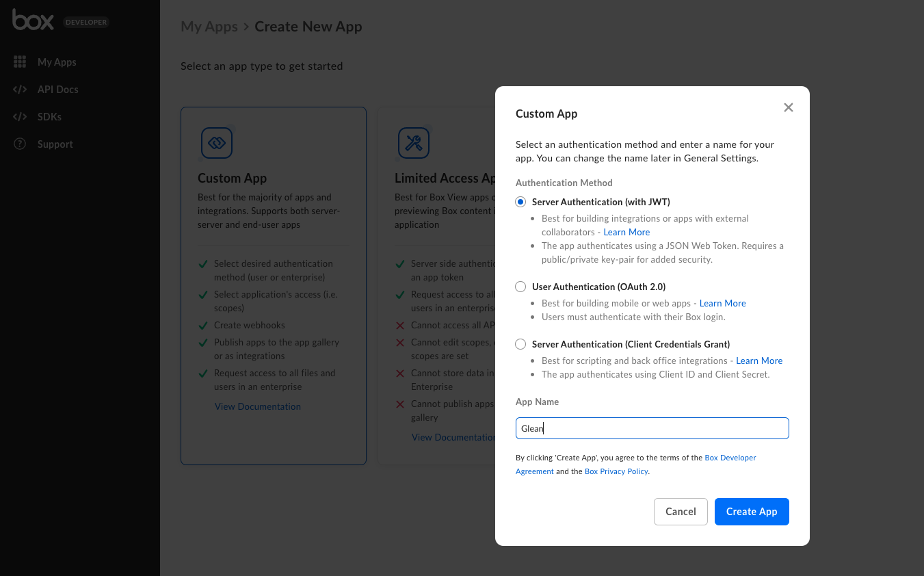
Task: Click the Limited Access App wrench icon
Action: coord(414,143)
